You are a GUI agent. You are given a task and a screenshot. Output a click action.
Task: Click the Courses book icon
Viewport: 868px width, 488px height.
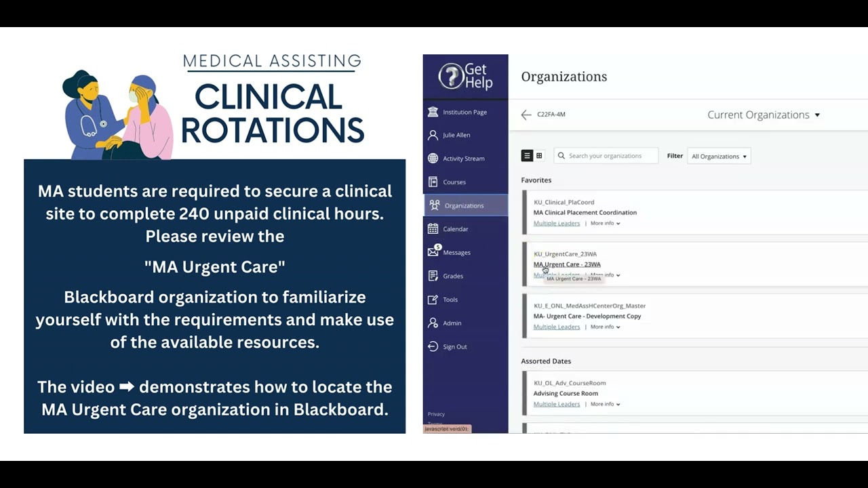(433, 182)
